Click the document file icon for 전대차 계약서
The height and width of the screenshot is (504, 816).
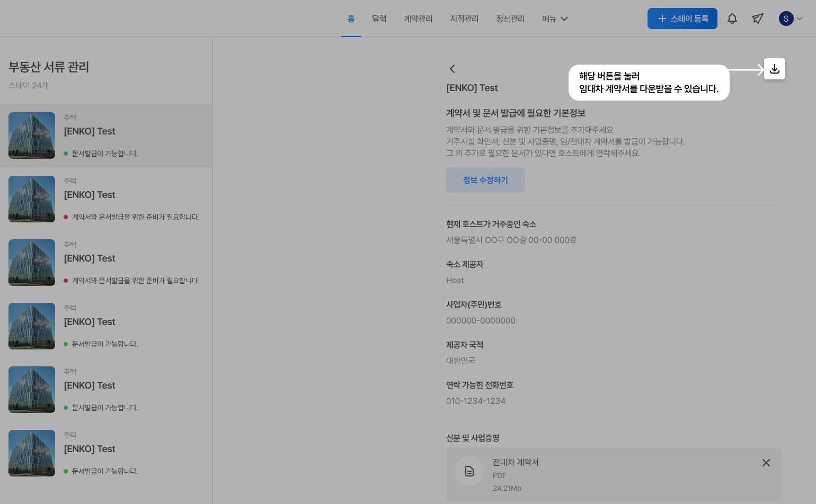point(469,471)
